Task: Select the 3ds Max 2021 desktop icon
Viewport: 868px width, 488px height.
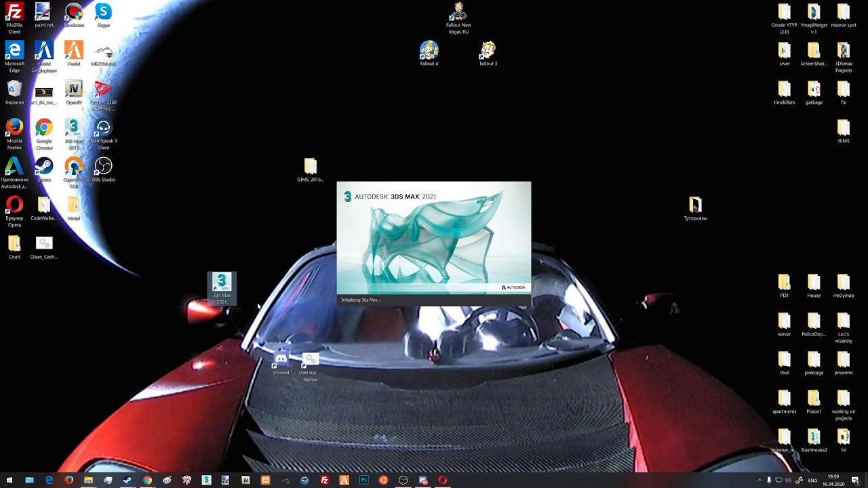Action: [222, 289]
